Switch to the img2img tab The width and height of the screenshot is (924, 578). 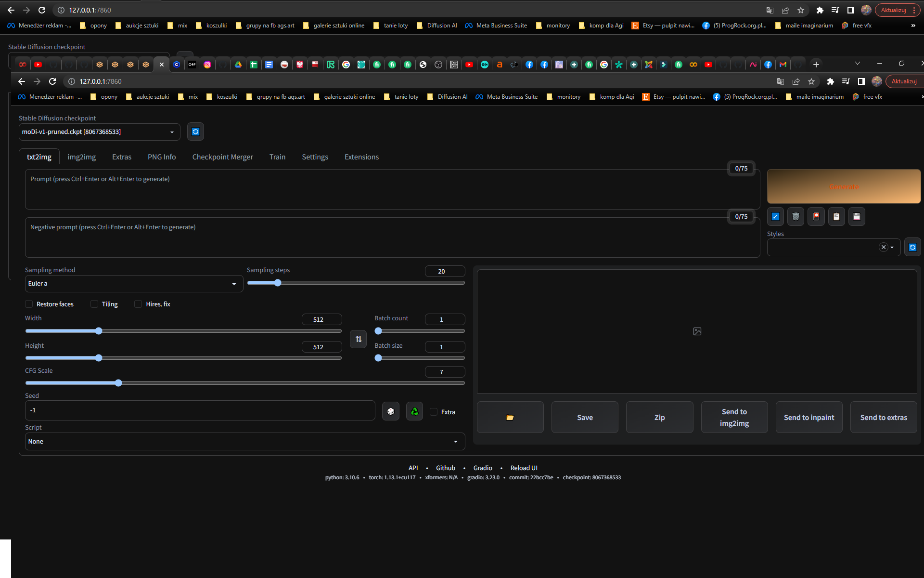click(x=81, y=157)
